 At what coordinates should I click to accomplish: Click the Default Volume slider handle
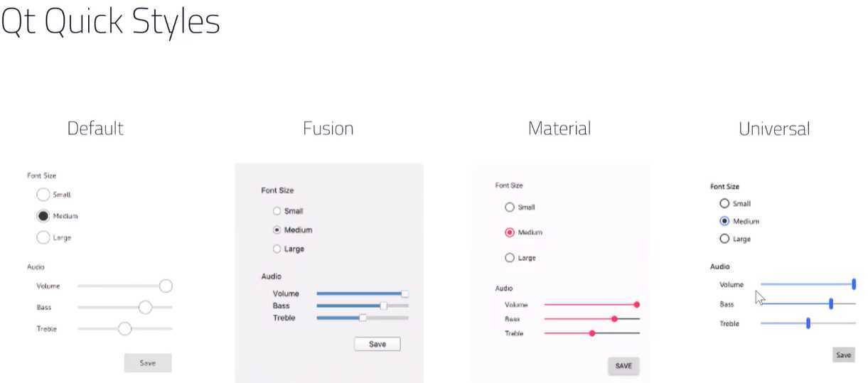[x=166, y=286]
